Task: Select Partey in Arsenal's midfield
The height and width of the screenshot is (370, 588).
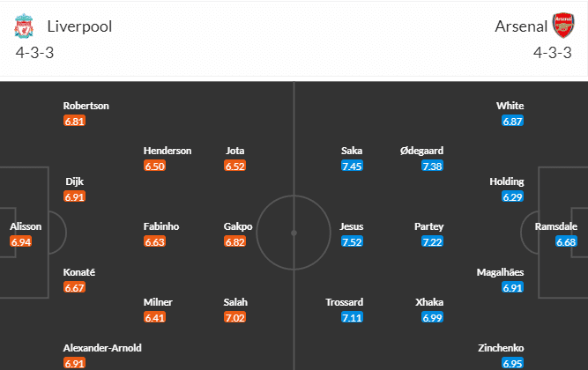Action: point(429,226)
